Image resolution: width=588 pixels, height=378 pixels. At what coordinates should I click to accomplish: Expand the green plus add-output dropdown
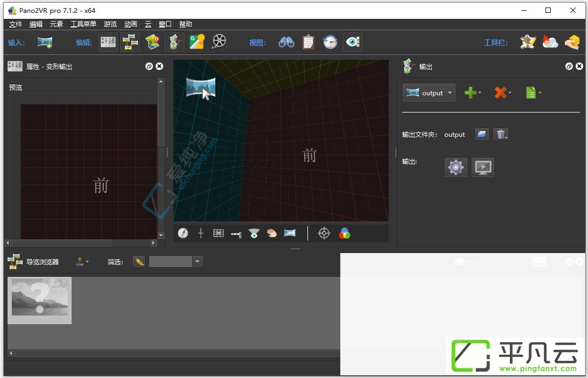(473, 93)
